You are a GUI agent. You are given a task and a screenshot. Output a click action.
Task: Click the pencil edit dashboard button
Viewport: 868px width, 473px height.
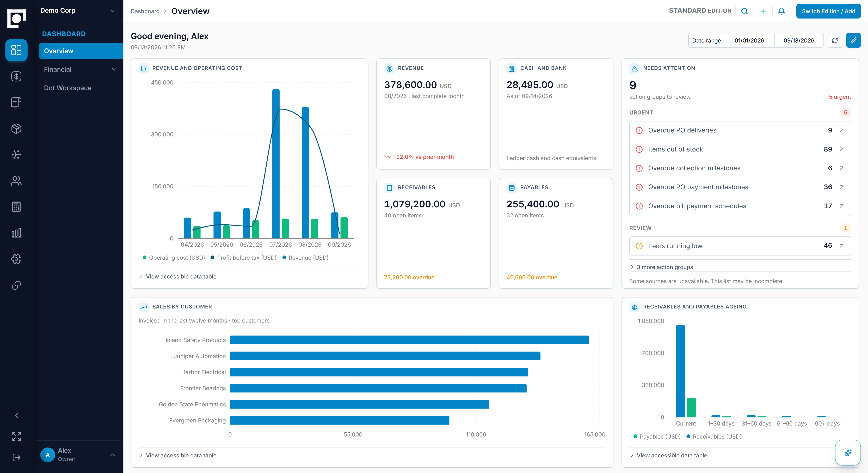point(853,40)
